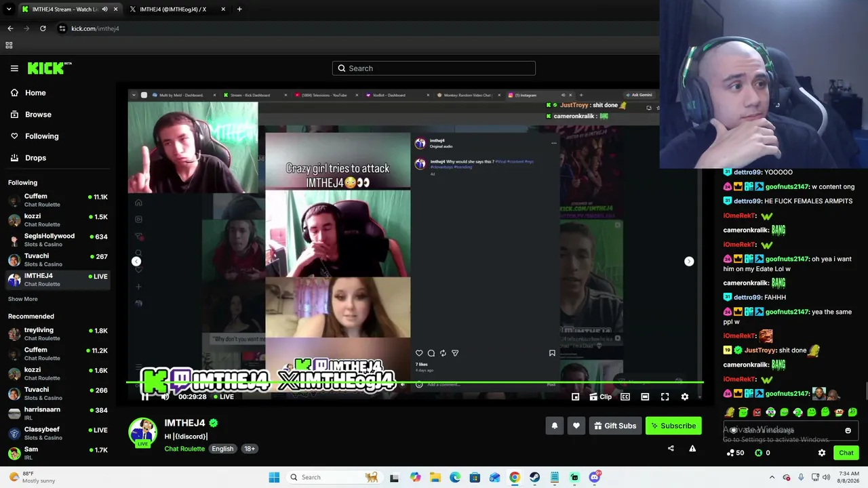Open harrisnaarn's channel from Recommended
Image resolution: width=868 pixels, height=488 pixels.
58,413
